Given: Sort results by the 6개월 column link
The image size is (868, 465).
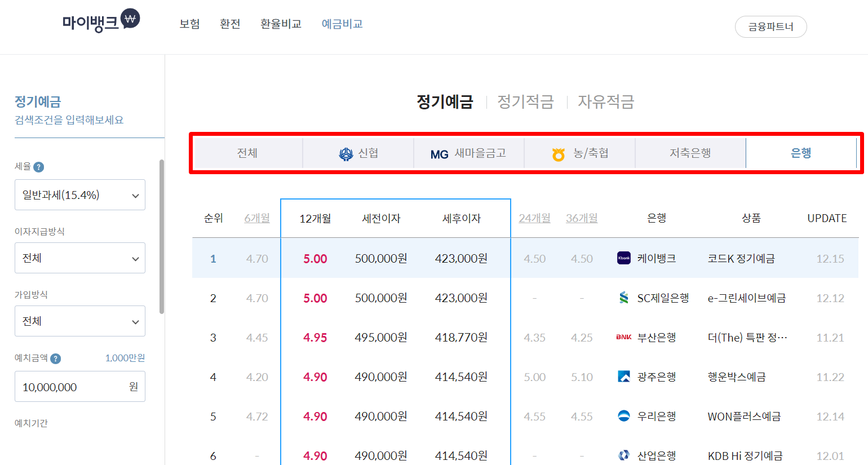Looking at the screenshot, I should click(x=257, y=218).
